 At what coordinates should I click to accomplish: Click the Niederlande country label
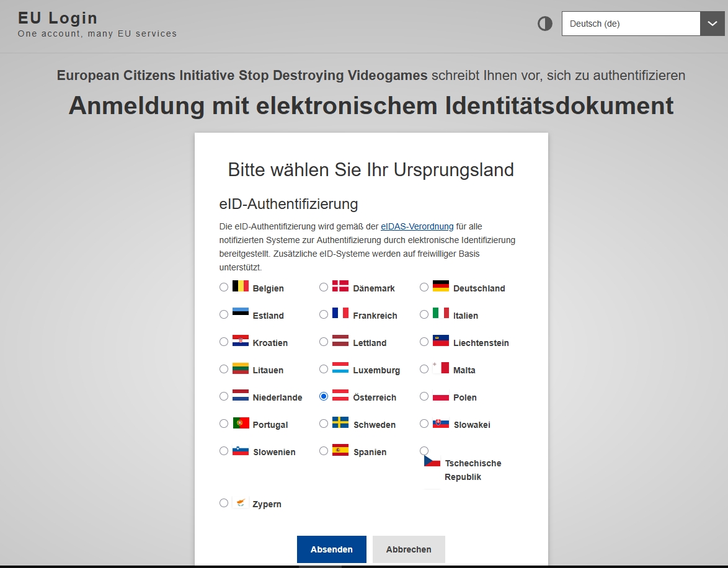(x=277, y=397)
